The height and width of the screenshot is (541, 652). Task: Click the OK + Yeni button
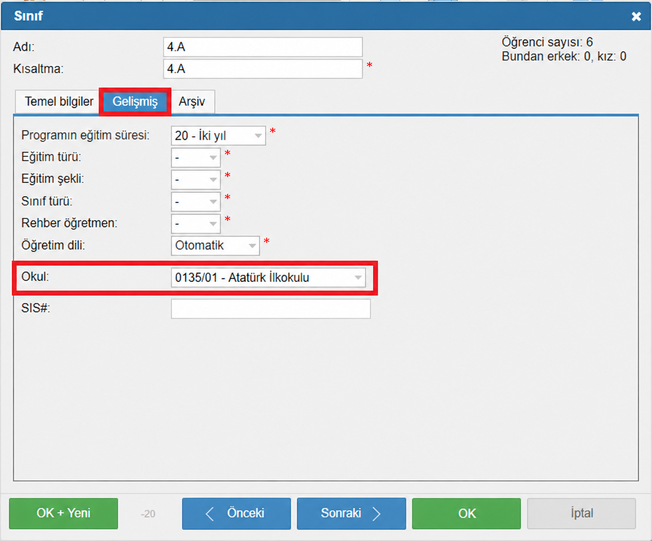coord(63,513)
